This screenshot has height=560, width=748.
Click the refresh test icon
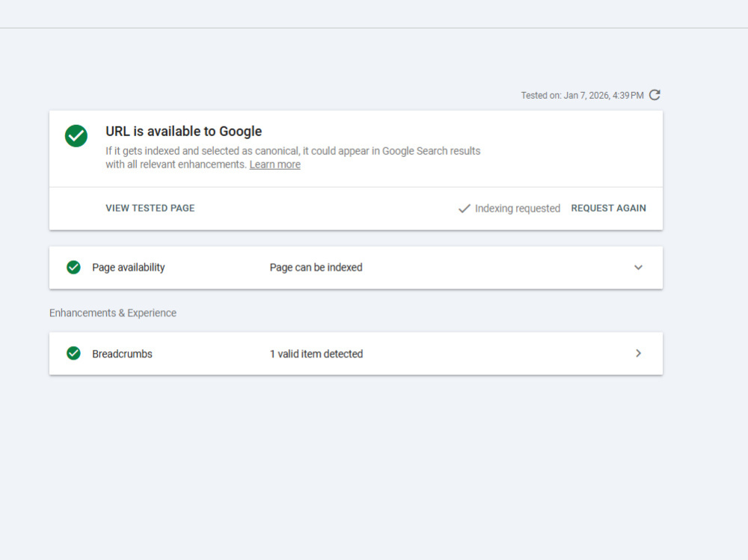(x=654, y=95)
